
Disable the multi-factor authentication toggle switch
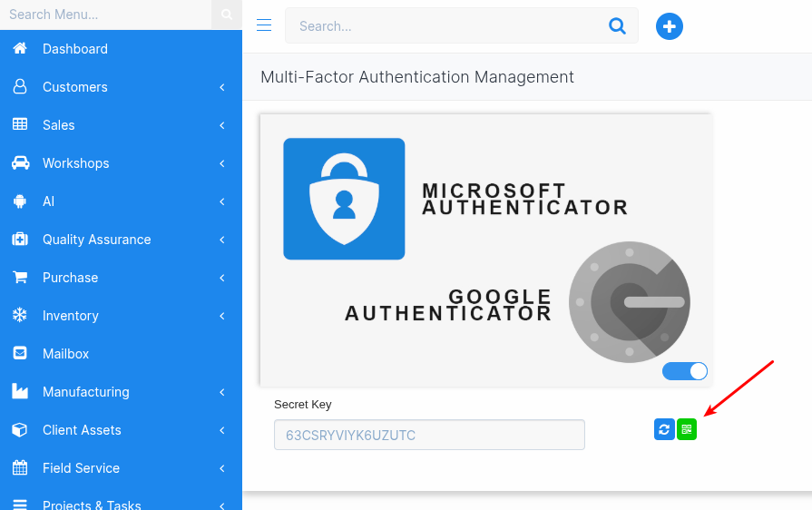(685, 371)
